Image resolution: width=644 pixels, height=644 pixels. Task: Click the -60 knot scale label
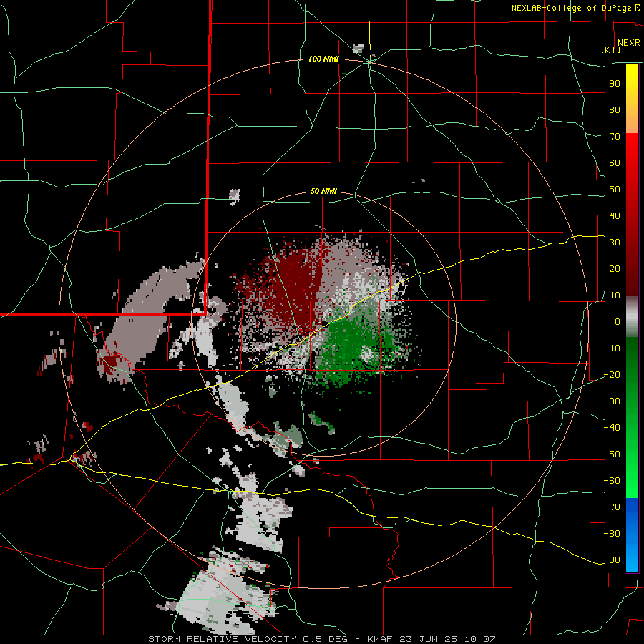(612, 481)
